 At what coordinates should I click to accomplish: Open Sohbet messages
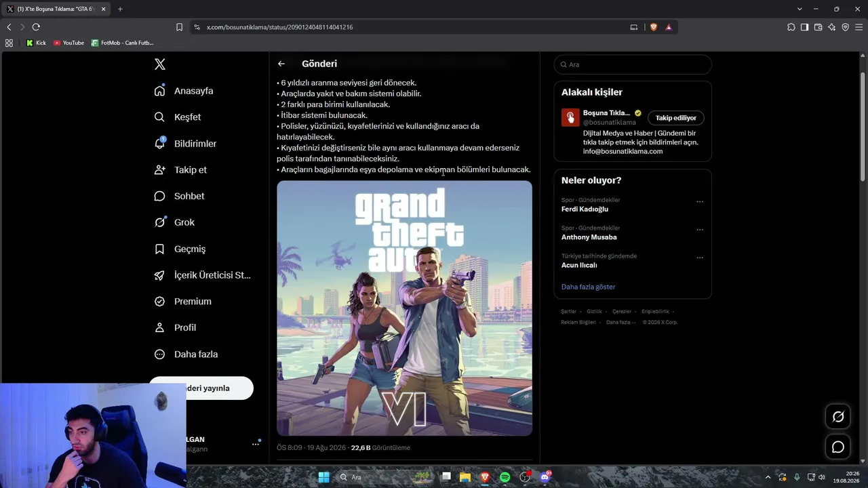pyautogui.click(x=179, y=196)
